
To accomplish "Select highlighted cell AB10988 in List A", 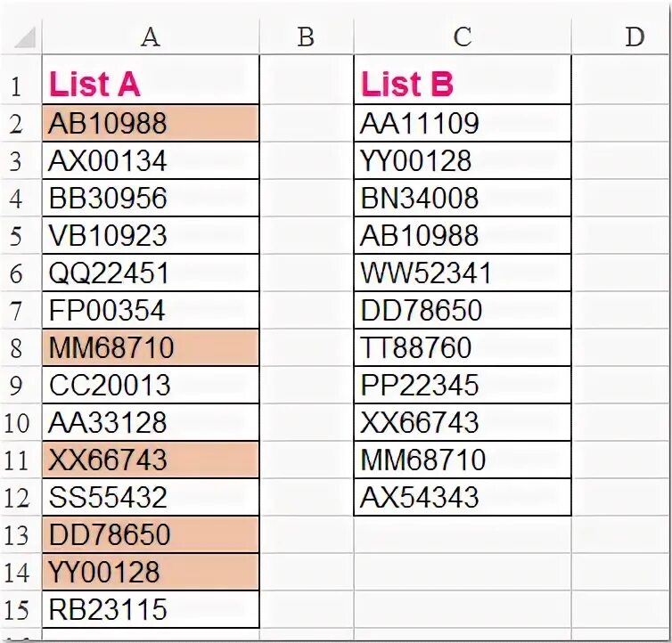I will (151, 123).
